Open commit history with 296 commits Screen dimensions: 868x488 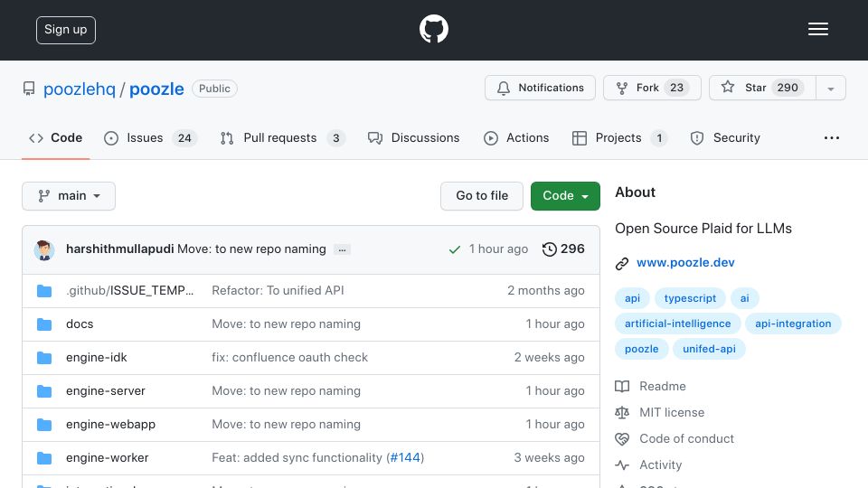pos(563,249)
